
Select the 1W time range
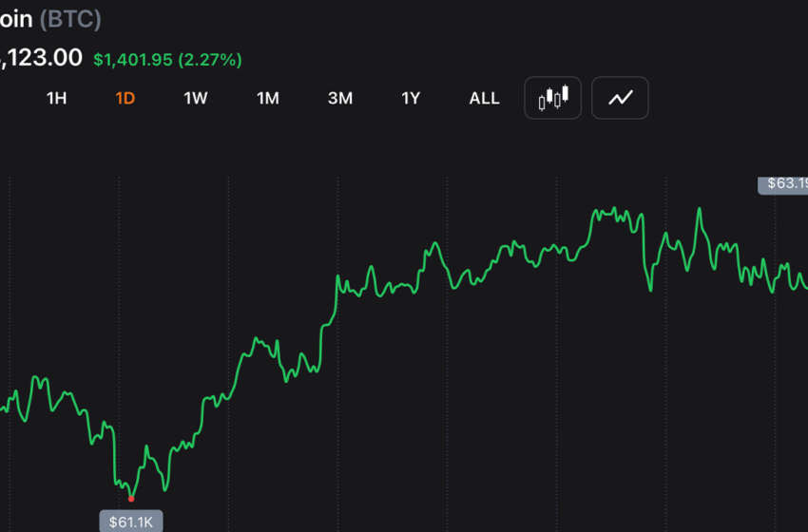coord(196,98)
